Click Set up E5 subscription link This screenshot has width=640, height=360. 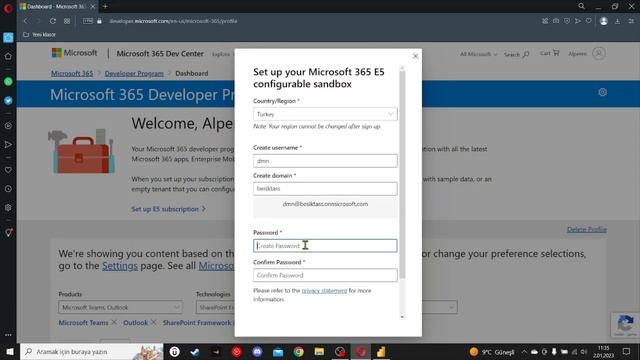[x=168, y=209]
